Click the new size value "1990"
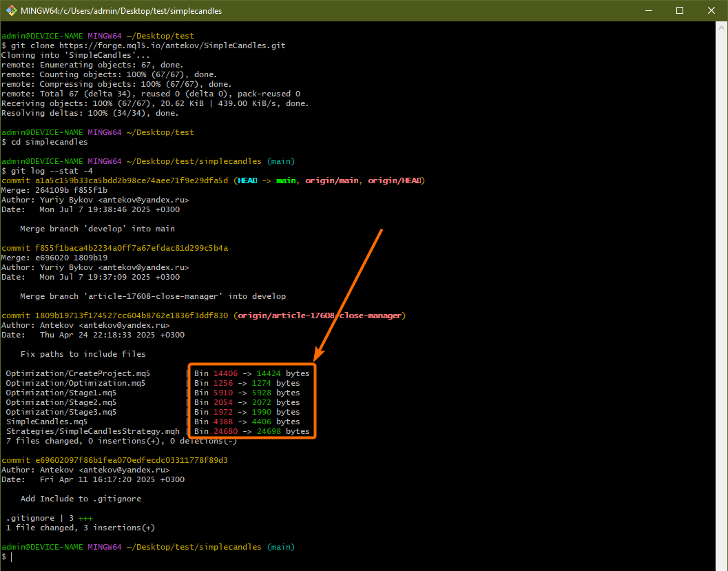The image size is (728, 571). [x=262, y=412]
